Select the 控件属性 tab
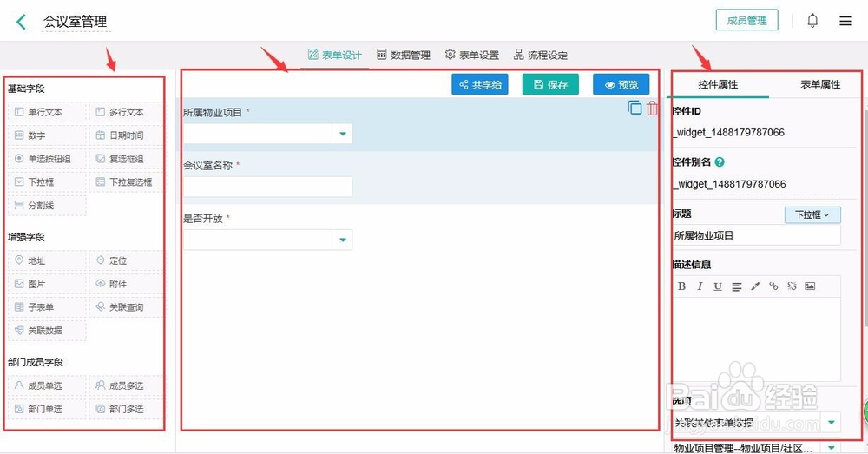 pyautogui.click(x=718, y=84)
